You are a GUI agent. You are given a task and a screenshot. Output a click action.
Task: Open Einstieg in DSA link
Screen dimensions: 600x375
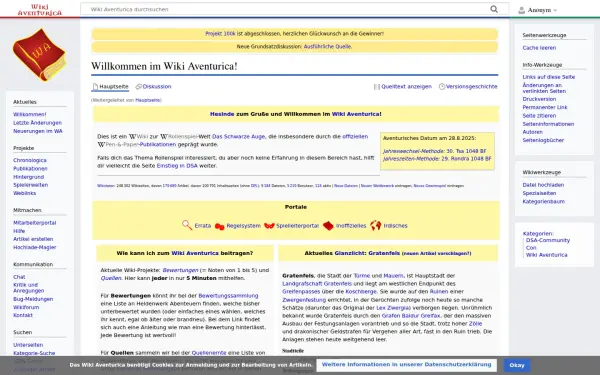pyautogui.click(x=177, y=166)
